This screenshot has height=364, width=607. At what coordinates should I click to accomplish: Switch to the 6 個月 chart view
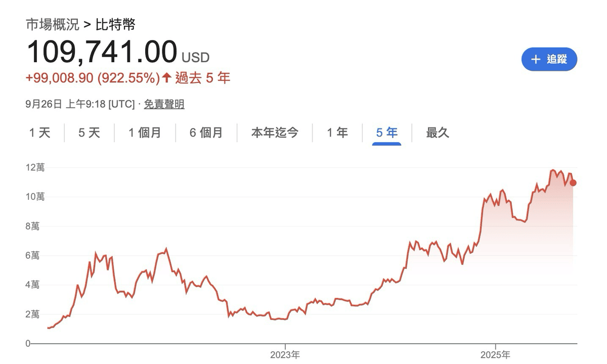(x=206, y=132)
